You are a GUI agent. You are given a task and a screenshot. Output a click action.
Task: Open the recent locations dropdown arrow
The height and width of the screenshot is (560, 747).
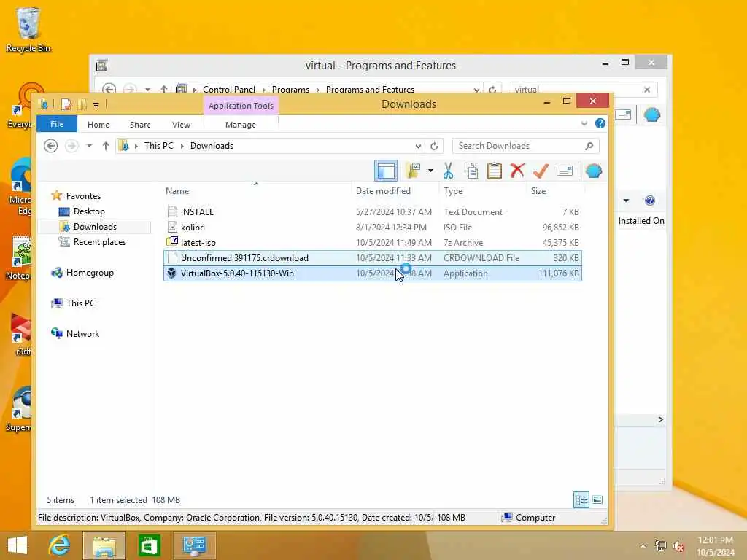[x=89, y=146]
